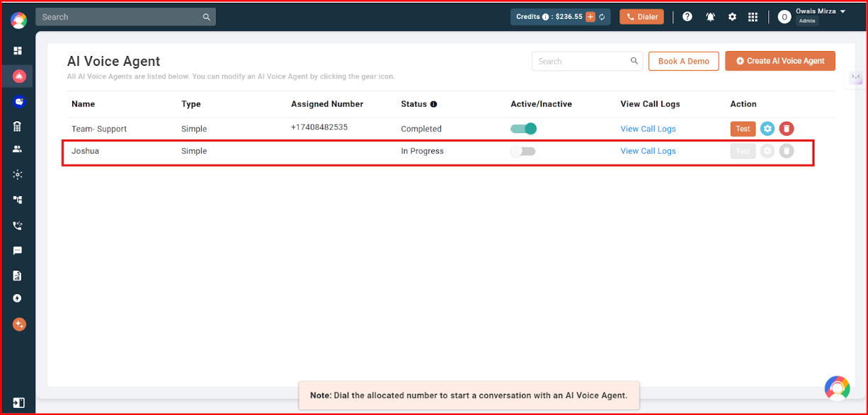Click the In Progress status text
The width and height of the screenshot is (868, 415).
pyautogui.click(x=423, y=151)
